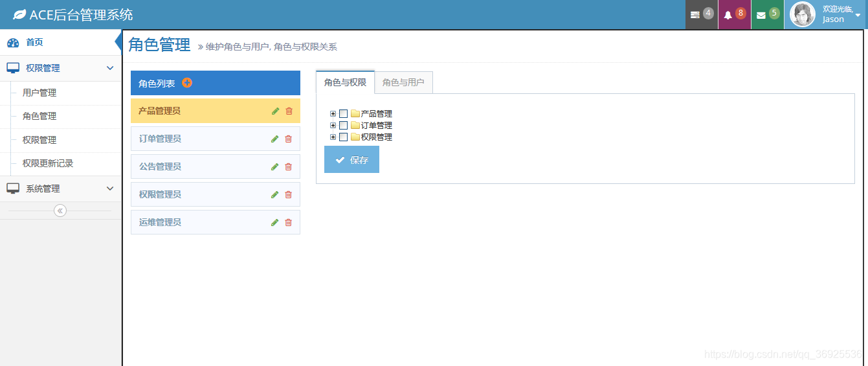Save permissions with the 保存 button
This screenshot has width=868, height=366.
351,159
